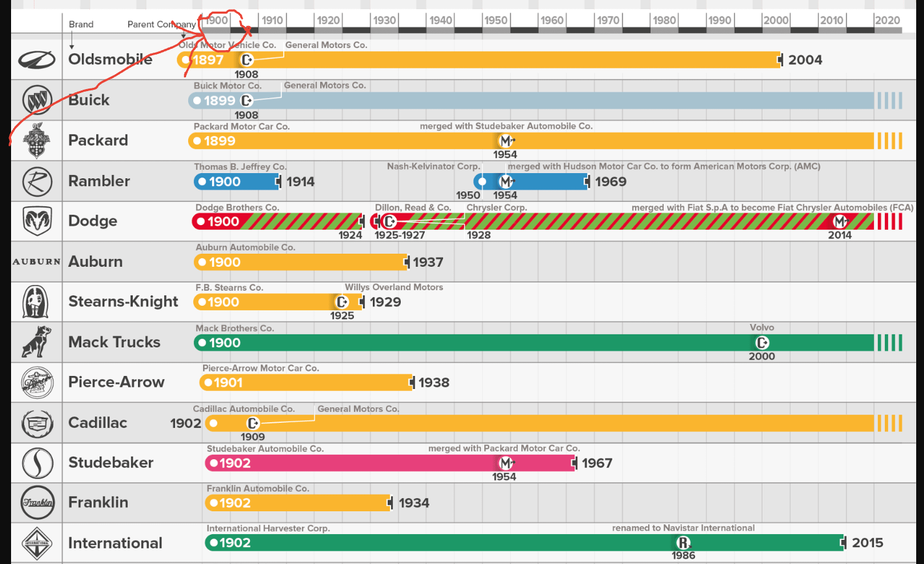
Task: Click Auburn's 1937 end year
Action: click(428, 262)
